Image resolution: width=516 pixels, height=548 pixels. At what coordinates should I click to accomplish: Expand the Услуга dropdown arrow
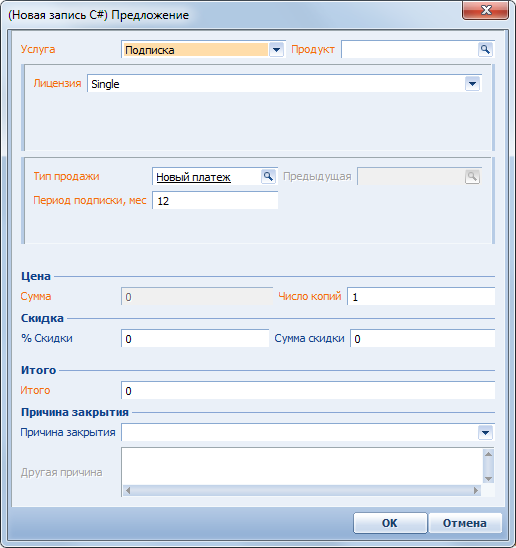276,50
